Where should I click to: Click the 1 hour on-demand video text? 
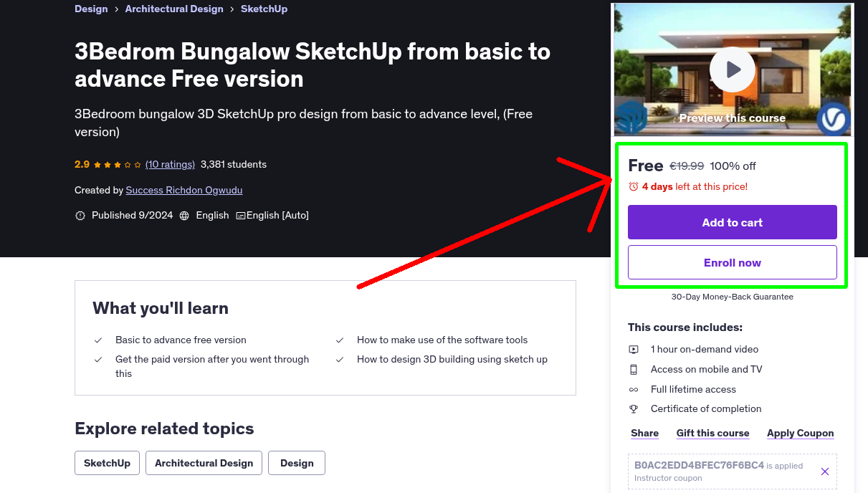[705, 350]
